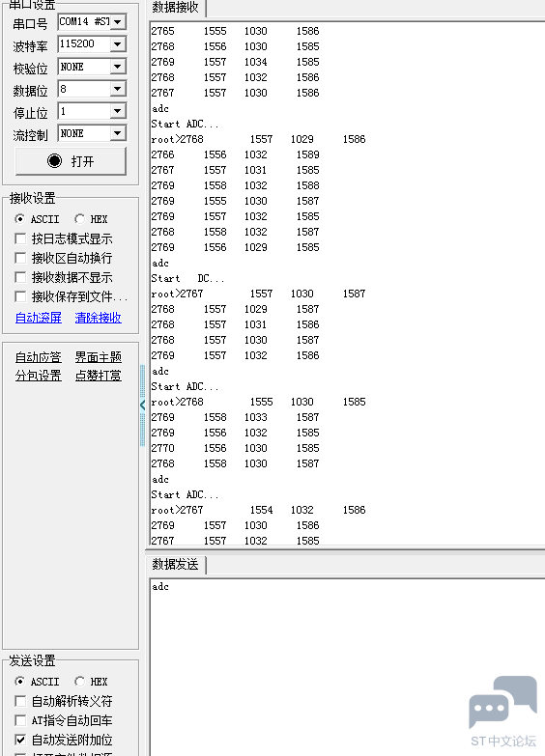Switch to the 数据发送 tab
Screen dimensions: 545x756
[x=176, y=564]
